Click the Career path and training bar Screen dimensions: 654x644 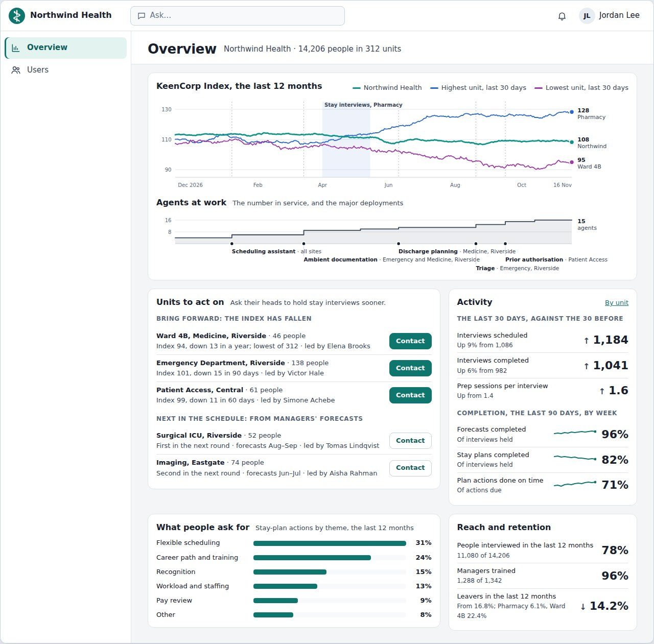click(312, 558)
